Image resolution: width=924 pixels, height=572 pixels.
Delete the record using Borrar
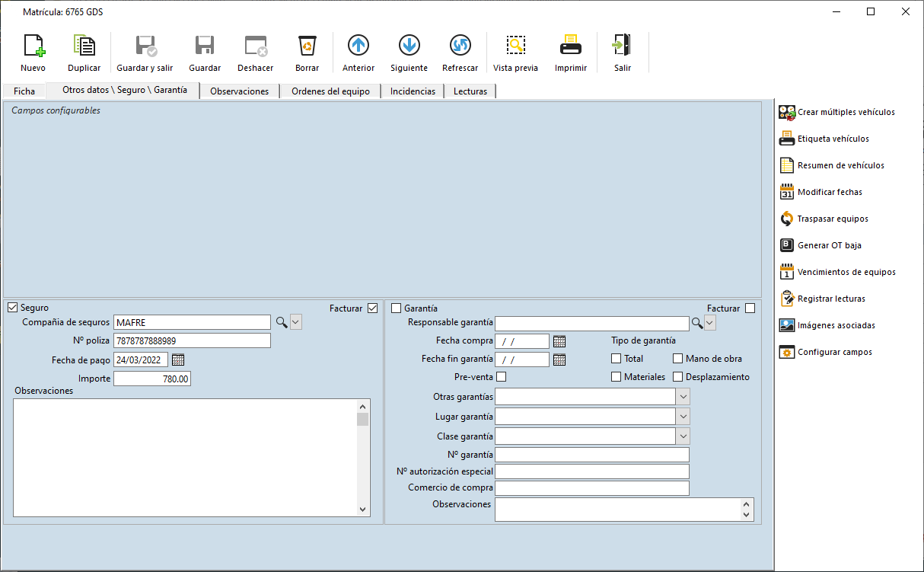[x=307, y=53]
